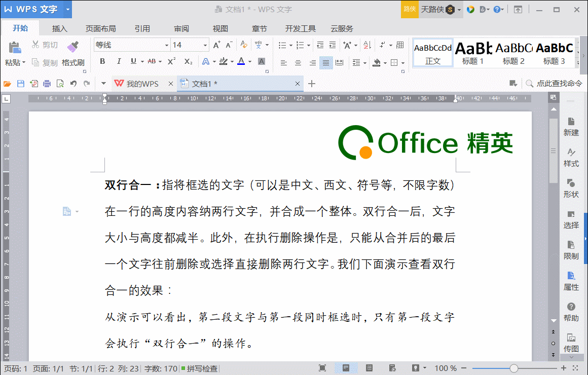
Task: Save document with the floppy disk icon
Action: [21, 84]
